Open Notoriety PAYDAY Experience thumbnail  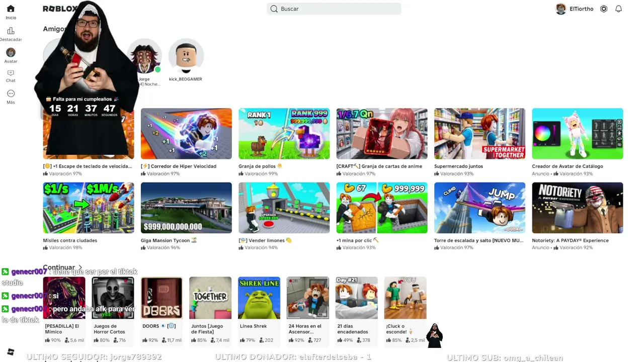[x=578, y=208]
